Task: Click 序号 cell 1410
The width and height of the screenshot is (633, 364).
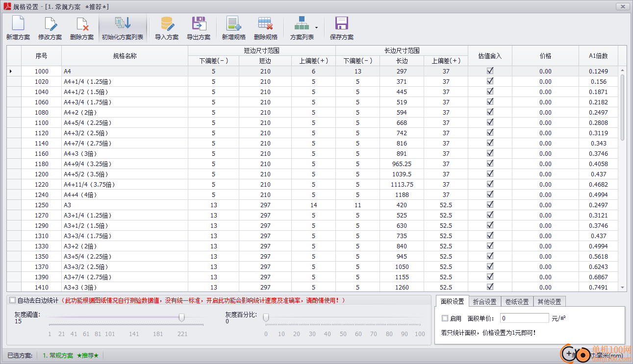Action: click(x=41, y=287)
